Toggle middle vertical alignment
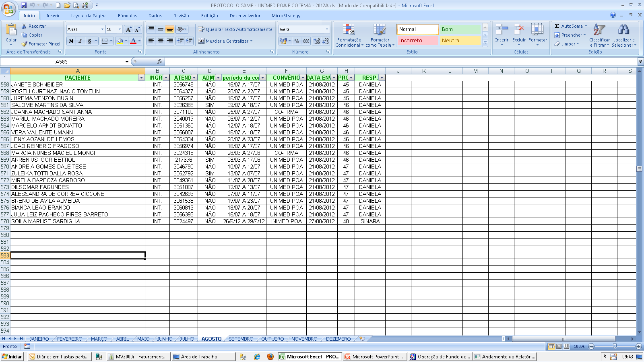This screenshot has height=362, width=644. [161, 29]
